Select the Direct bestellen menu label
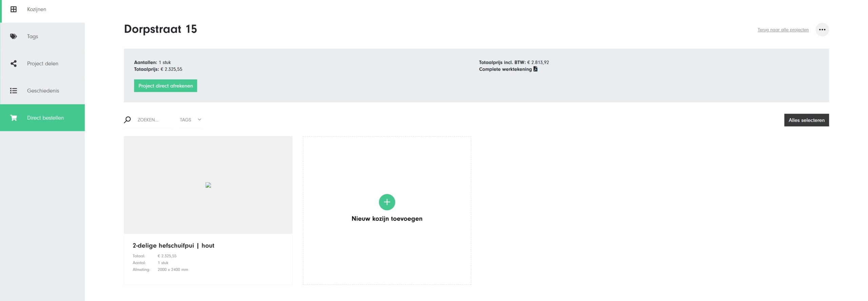868x301 pixels. click(45, 118)
